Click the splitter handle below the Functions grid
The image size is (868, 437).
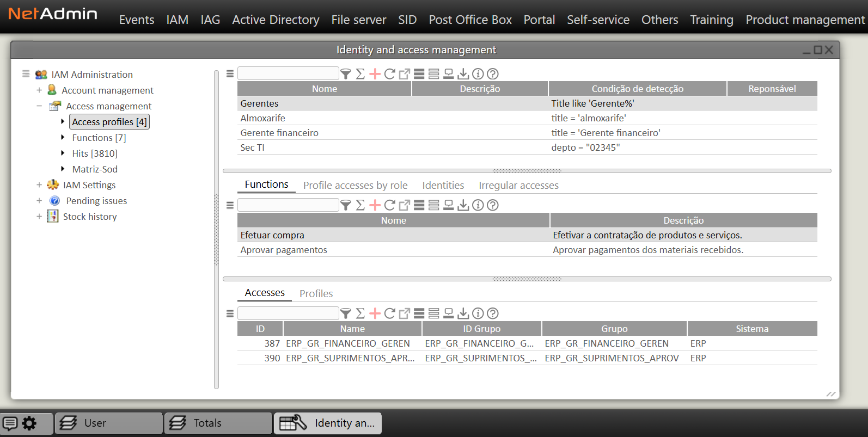527,279
